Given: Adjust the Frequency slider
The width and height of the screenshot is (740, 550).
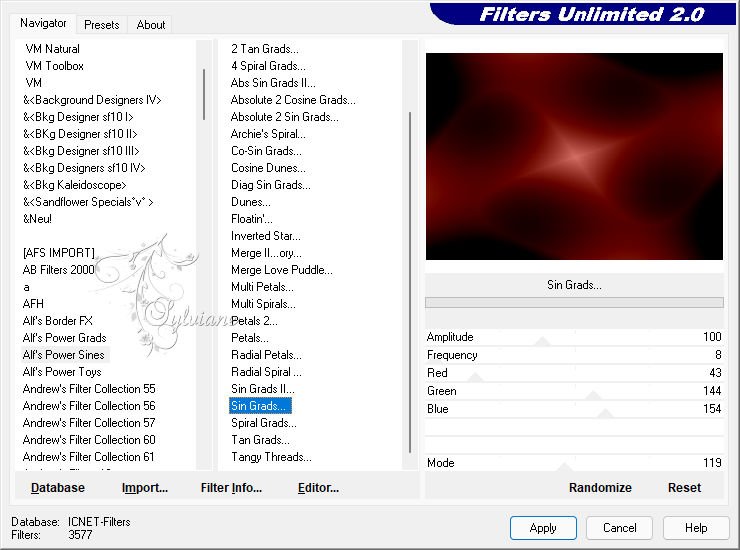Looking at the screenshot, I should click(574, 355).
